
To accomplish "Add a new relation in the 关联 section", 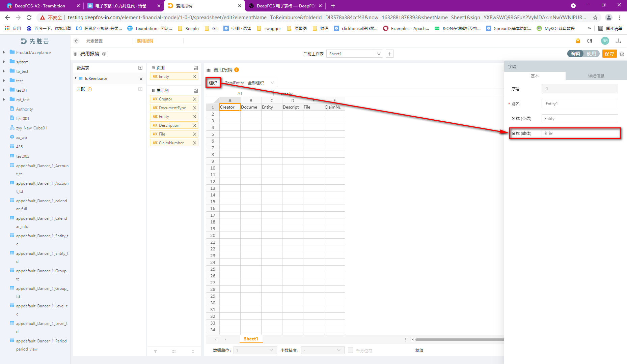I will [x=140, y=89].
